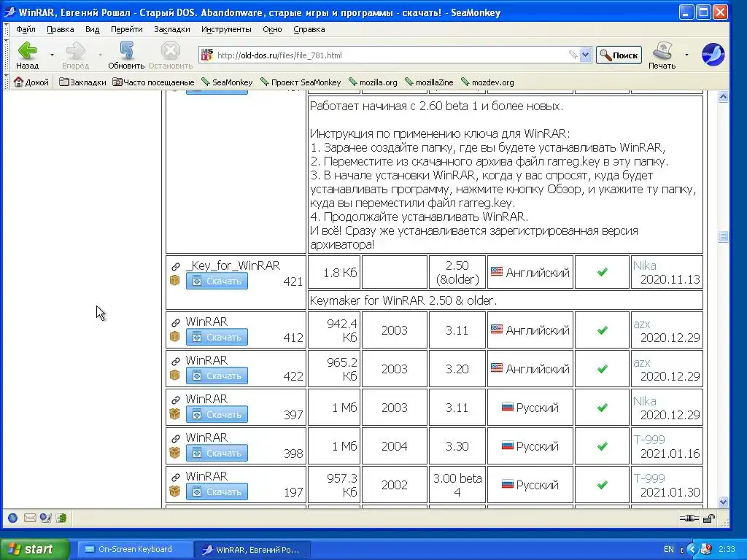
Task: Click the Поиск search button
Action: 619,55
